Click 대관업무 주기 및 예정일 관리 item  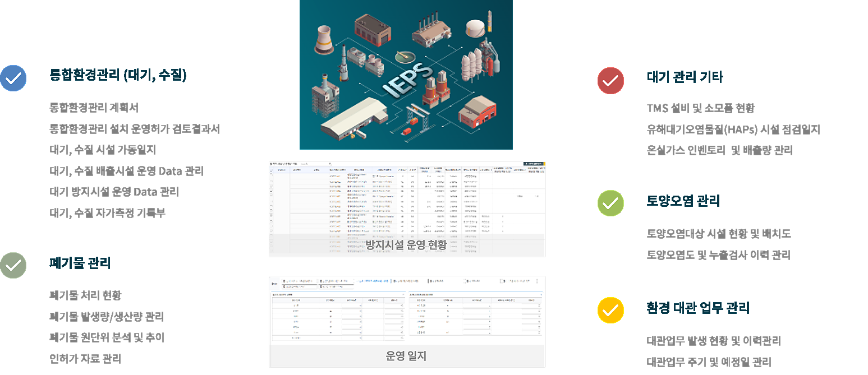[709, 362]
